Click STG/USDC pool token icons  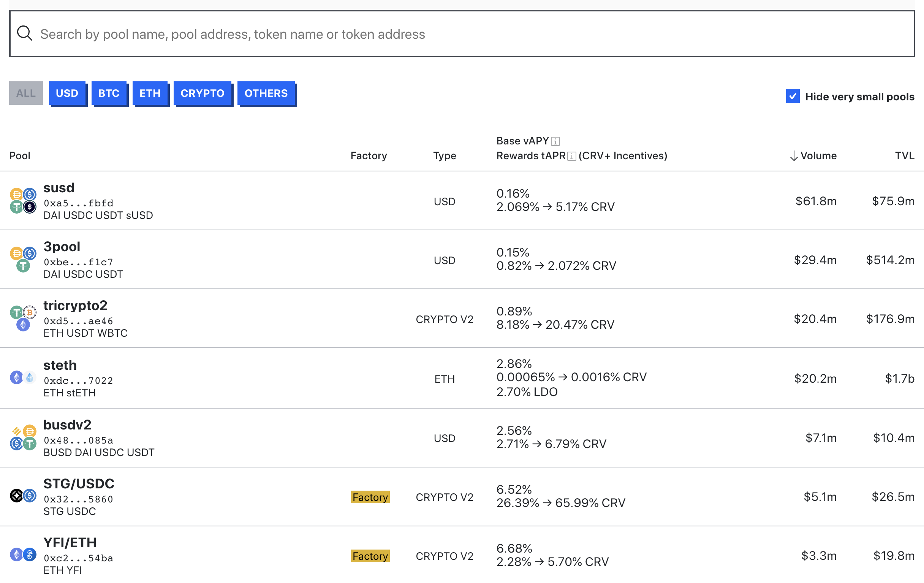(23, 496)
